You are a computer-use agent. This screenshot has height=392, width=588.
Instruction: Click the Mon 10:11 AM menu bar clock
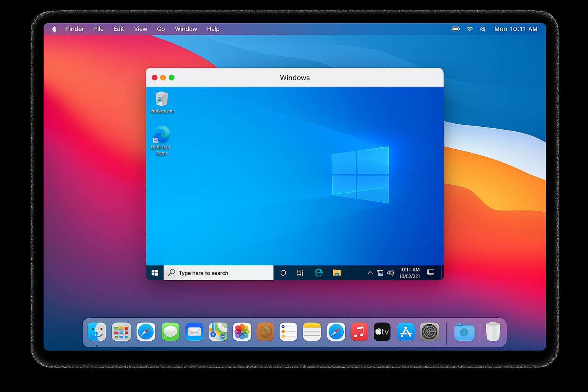click(x=516, y=29)
